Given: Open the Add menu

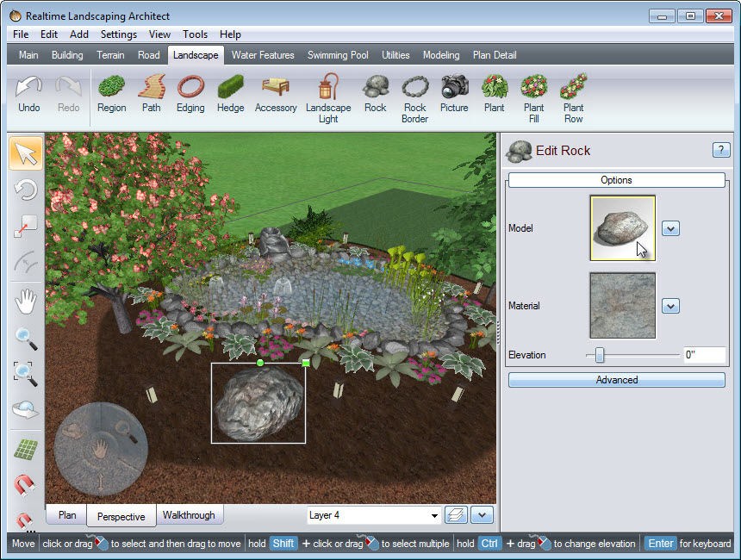Looking at the screenshot, I should [x=79, y=34].
